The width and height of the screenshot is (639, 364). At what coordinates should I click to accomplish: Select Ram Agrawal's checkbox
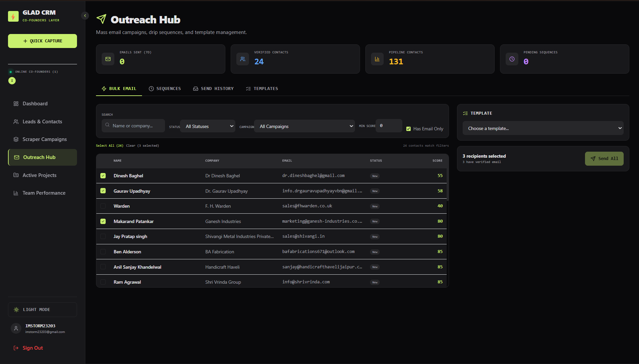tap(103, 282)
